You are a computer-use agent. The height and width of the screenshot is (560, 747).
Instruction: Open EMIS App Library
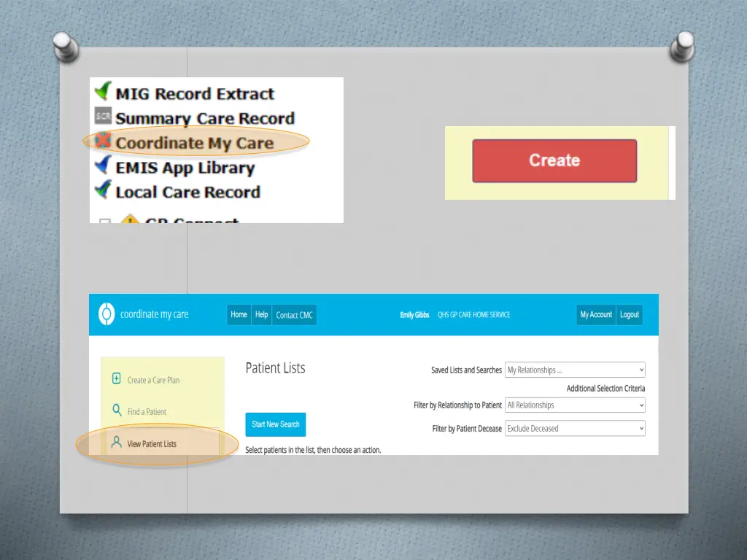pyautogui.click(x=185, y=168)
